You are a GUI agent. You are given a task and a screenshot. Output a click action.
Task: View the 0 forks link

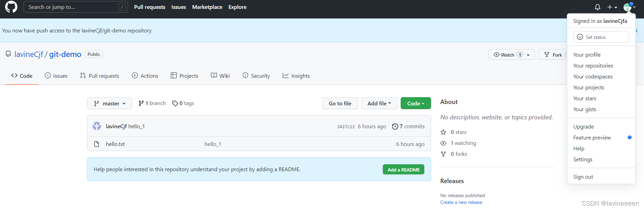pos(454,154)
